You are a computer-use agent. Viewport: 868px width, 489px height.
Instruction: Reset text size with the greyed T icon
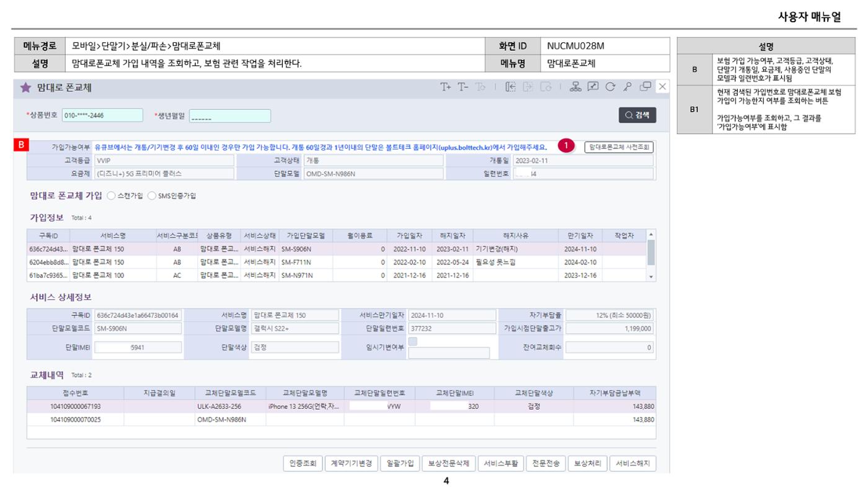click(480, 87)
